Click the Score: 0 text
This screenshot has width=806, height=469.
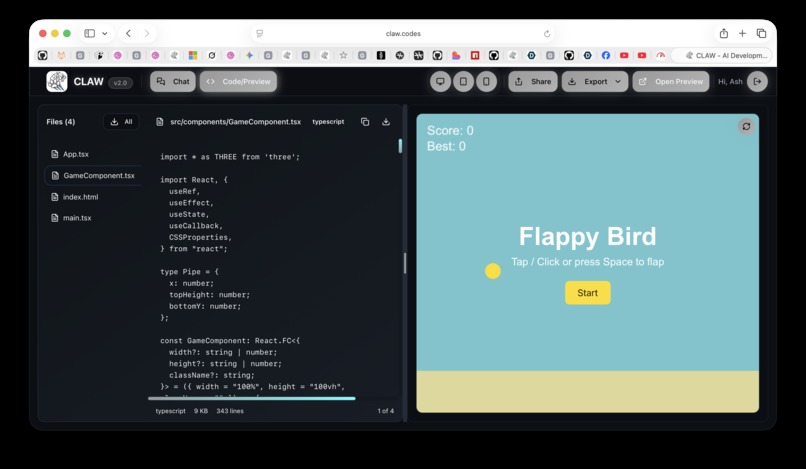point(450,131)
